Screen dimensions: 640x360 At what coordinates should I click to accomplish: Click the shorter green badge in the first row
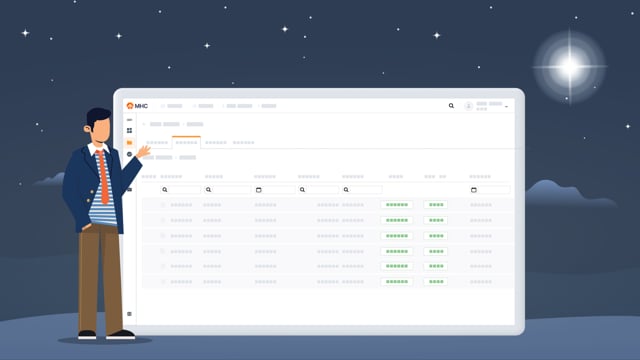[436, 205]
